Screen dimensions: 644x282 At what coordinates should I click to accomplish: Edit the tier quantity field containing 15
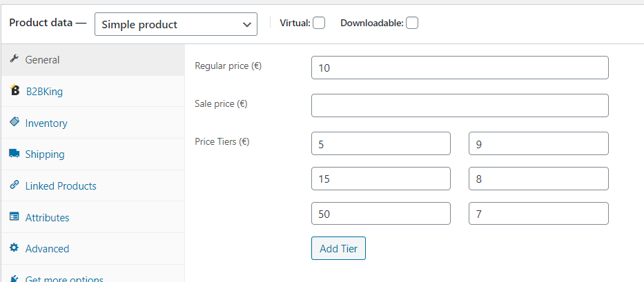380,179
